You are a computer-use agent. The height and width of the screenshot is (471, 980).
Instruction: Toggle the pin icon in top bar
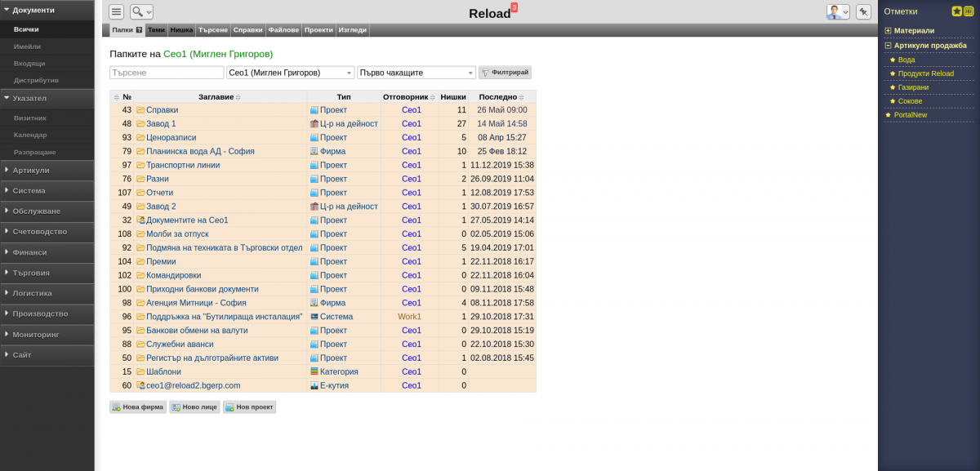(863, 11)
